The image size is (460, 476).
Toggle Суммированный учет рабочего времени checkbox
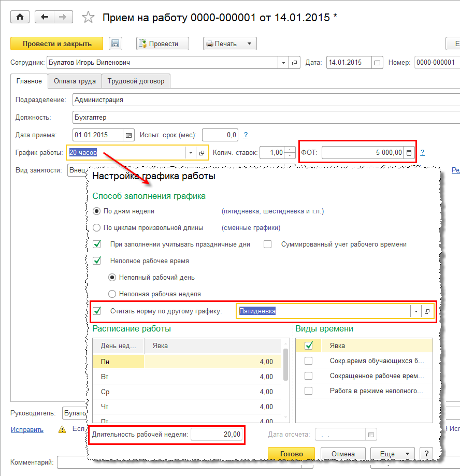point(268,244)
